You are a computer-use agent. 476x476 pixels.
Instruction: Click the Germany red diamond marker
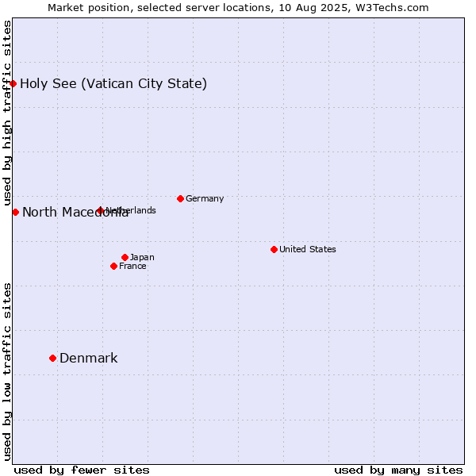pos(180,199)
